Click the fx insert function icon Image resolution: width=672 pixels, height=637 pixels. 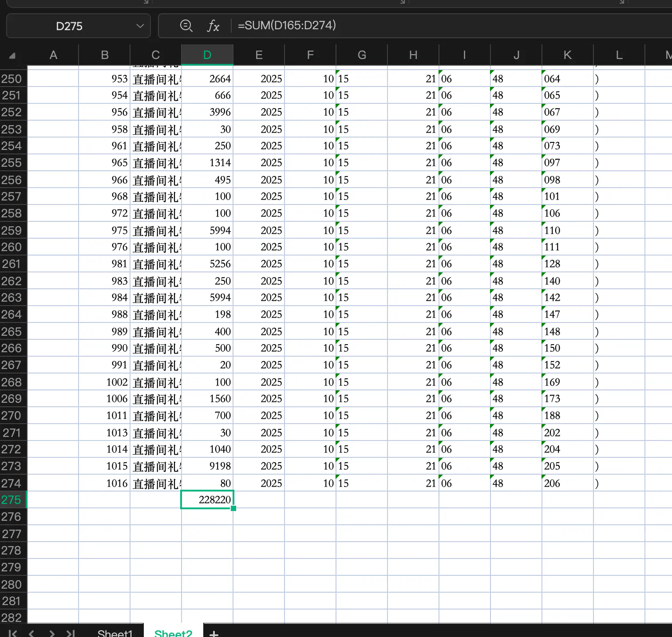[213, 26]
